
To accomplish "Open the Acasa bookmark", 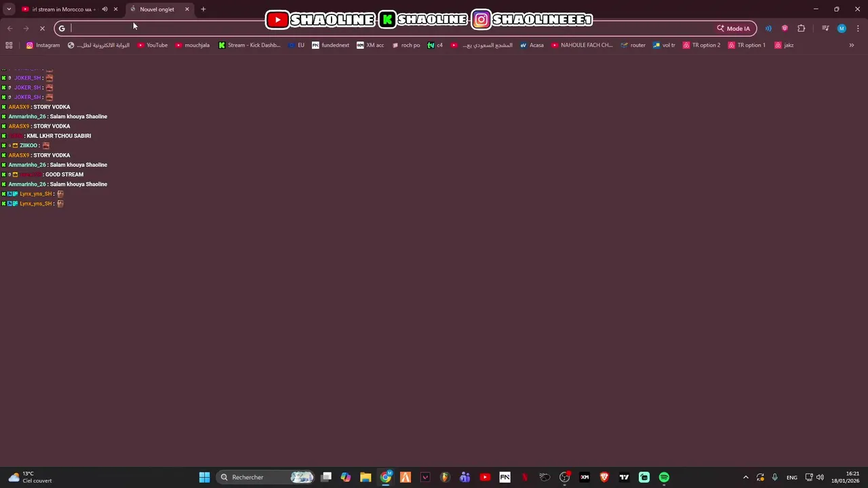I will [x=532, y=45].
